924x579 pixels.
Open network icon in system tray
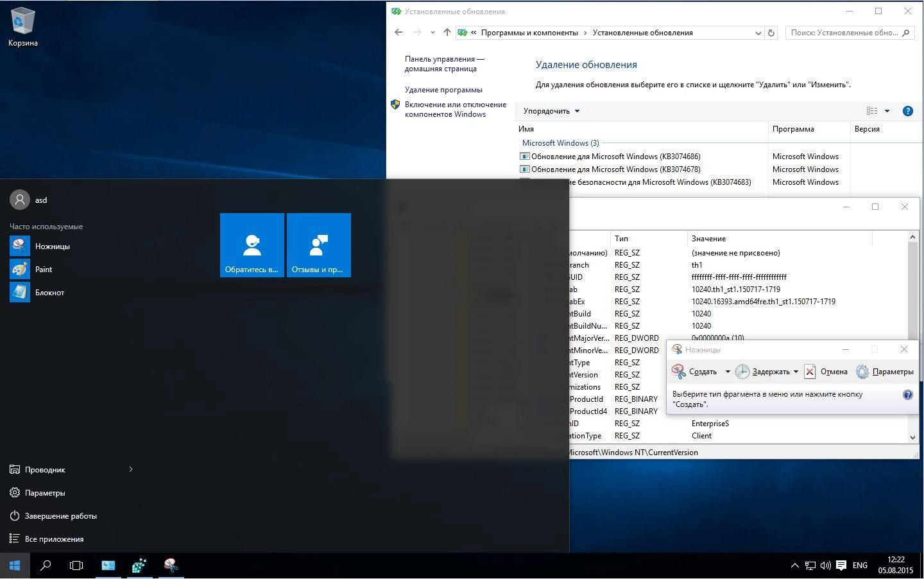click(810, 566)
